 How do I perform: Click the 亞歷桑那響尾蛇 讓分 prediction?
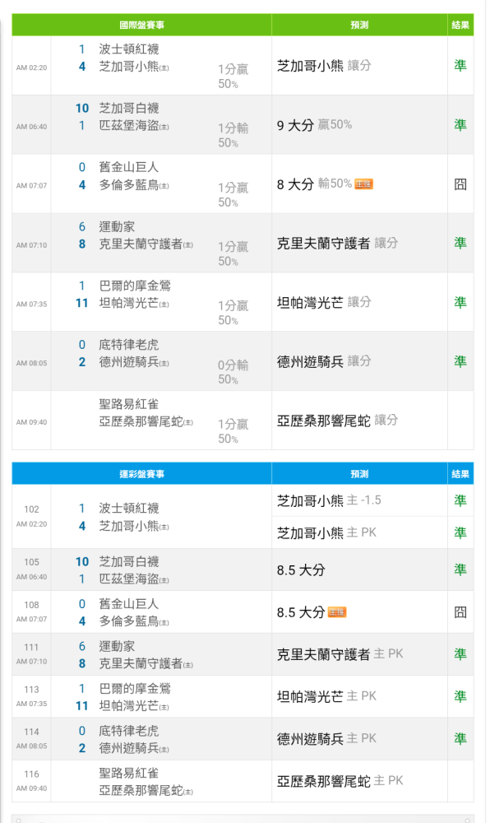pos(337,421)
